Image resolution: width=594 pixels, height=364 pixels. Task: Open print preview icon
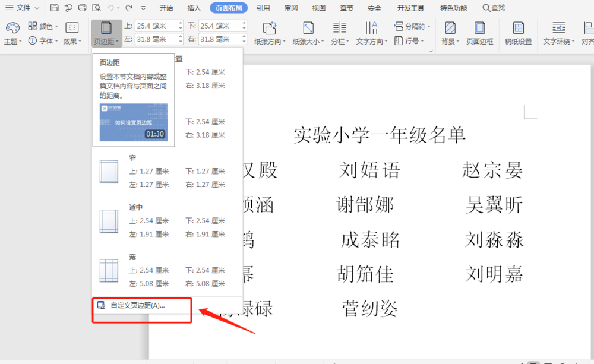[x=96, y=8]
